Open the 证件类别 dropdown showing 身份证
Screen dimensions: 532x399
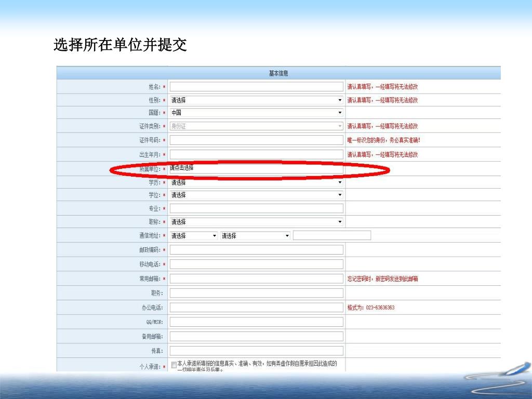(x=257, y=126)
